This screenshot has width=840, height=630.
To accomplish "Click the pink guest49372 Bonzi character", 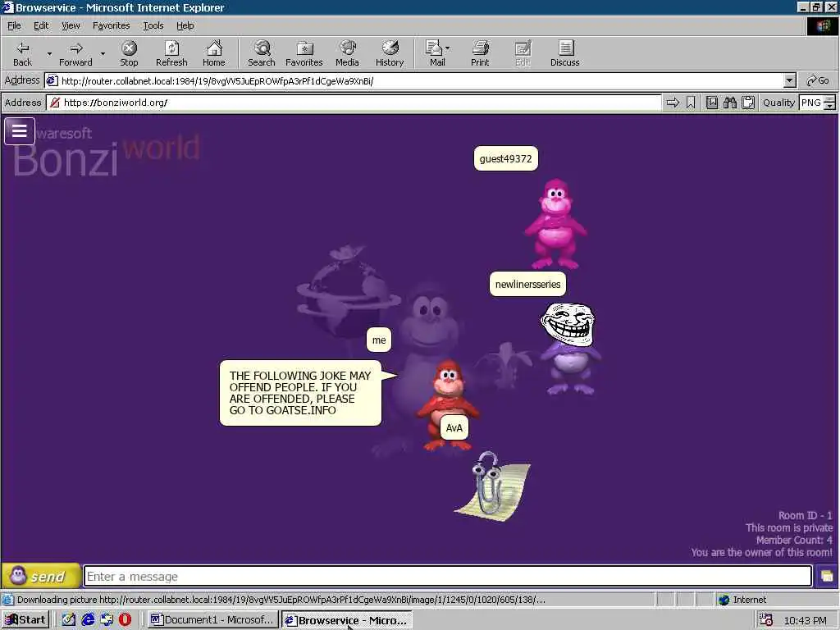I will pyautogui.click(x=555, y=224).
